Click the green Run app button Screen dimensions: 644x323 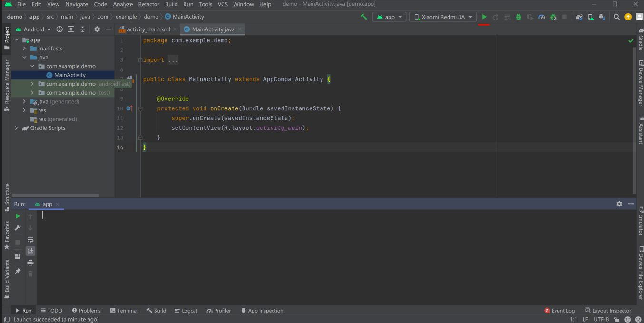pyautogui.click(x=484, y=17)
